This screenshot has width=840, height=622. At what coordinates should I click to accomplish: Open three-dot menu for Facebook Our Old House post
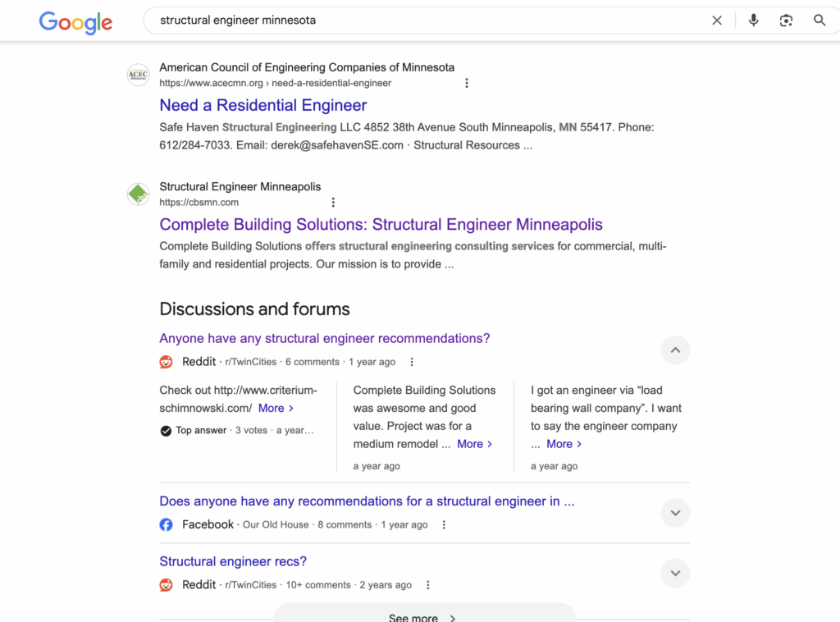444,524
